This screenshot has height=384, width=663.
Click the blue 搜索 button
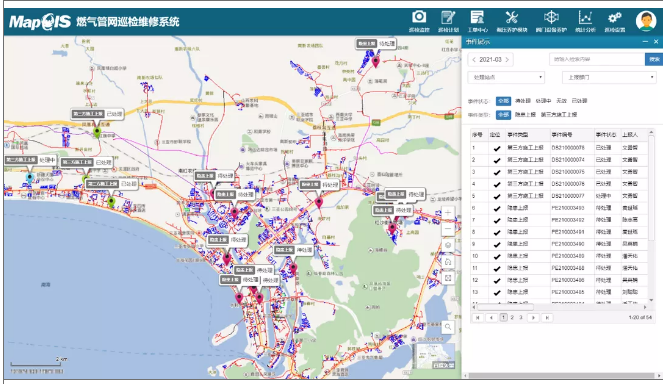coord(654,59)
